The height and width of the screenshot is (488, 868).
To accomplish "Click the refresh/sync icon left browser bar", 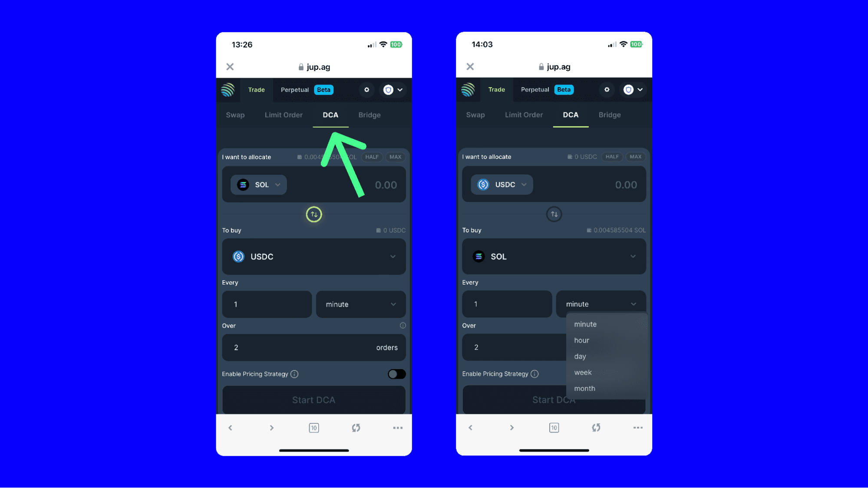I will click(355, 427).
